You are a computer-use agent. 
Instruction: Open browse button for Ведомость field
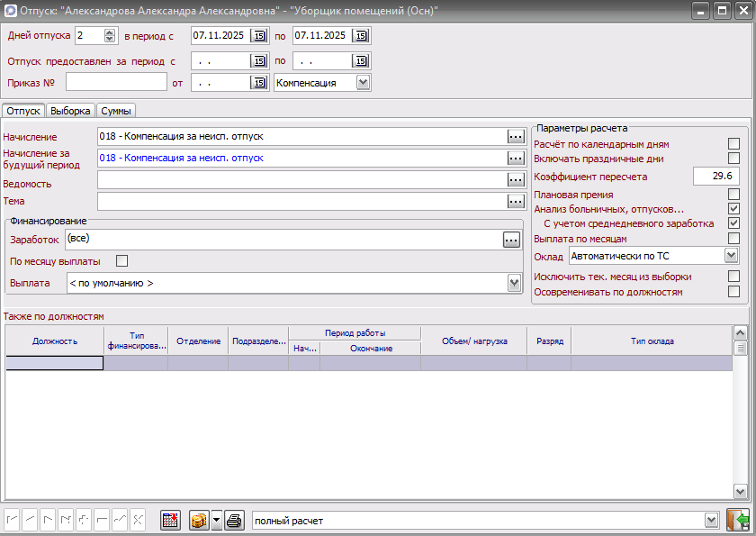click(515, 180)
